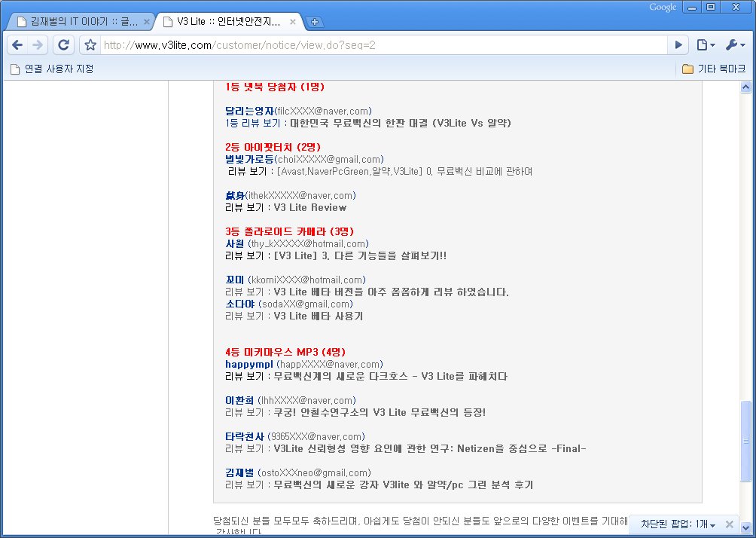
Task: Open the V3 Lite 베타 사용기 review
Action: pos(319,316)
